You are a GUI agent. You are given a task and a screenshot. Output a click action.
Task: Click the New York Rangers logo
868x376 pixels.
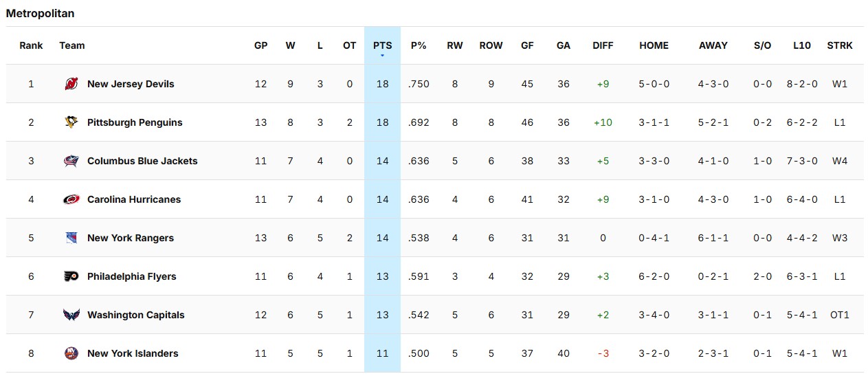71,238
